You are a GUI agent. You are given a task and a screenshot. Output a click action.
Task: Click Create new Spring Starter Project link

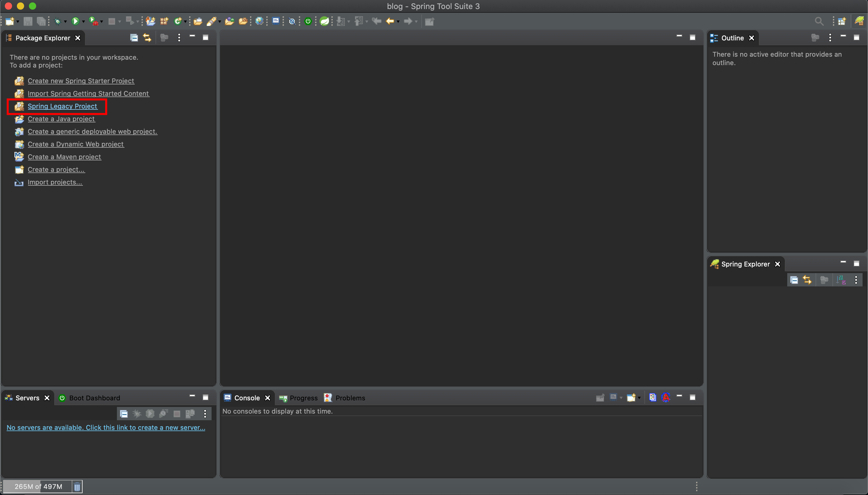(x=81, y=81)
